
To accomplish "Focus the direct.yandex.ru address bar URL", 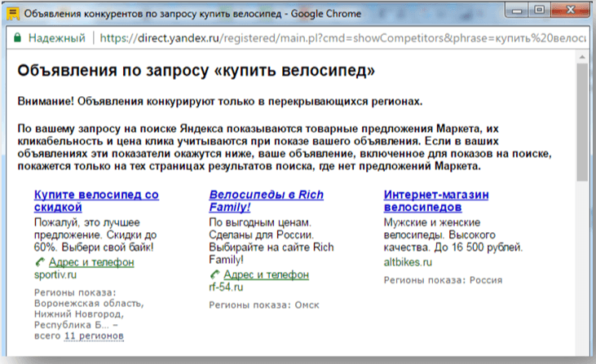I will pyautogui.click(x=342, y=38).
